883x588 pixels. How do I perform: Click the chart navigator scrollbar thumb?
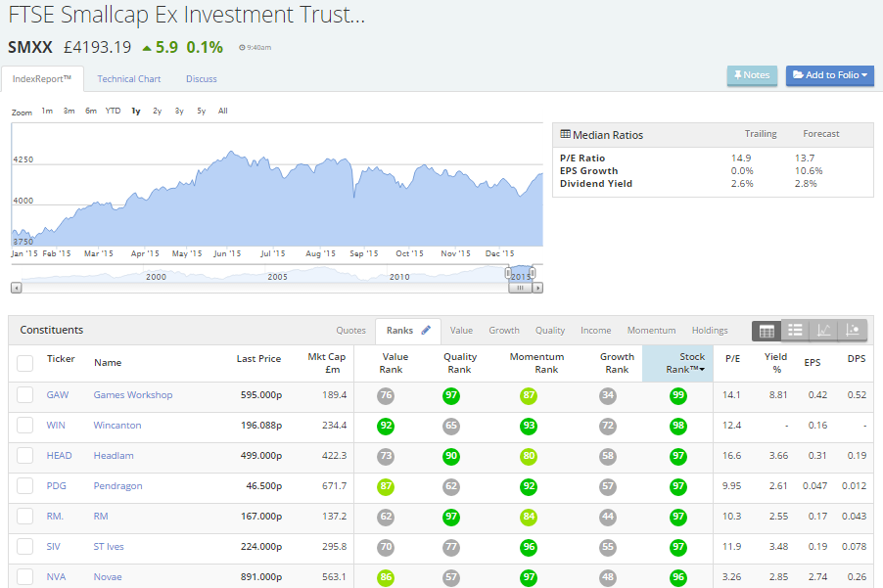click(x=521, y=288)
